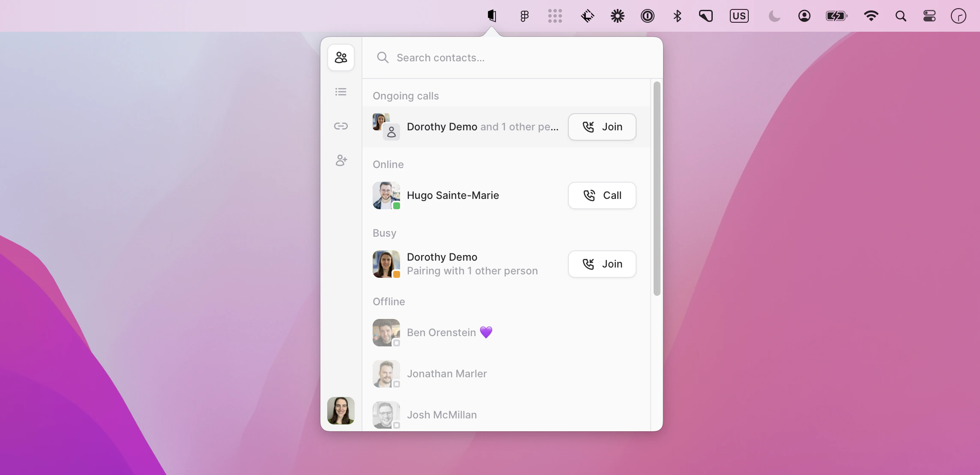Click the rotating arrows menu bar icon
This screenshot has height=475, width=980.
point(587,16)
